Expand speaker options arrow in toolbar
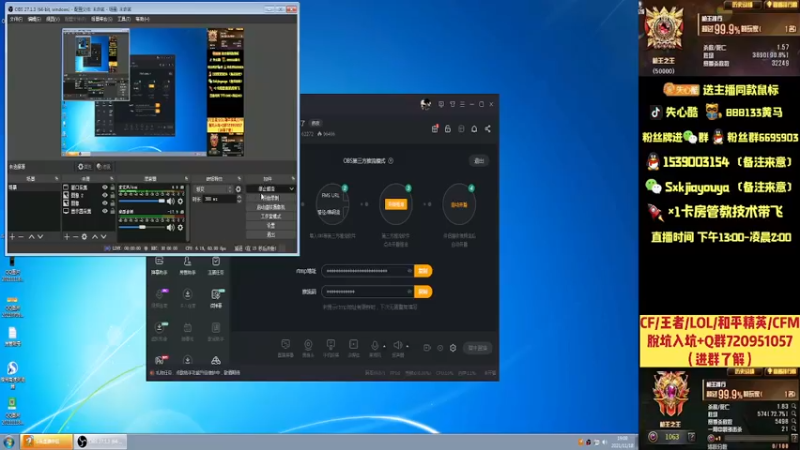 (407, 346)
